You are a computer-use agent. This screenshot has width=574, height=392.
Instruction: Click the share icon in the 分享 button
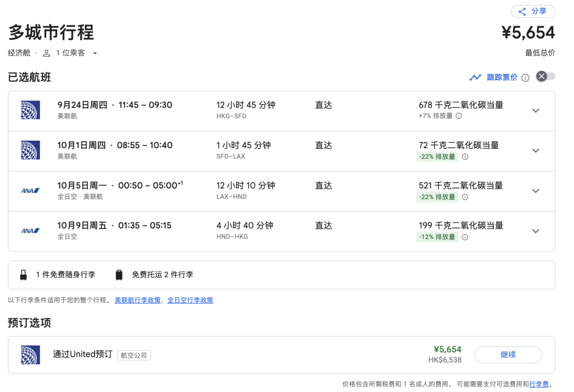click(x=522, y=12)
